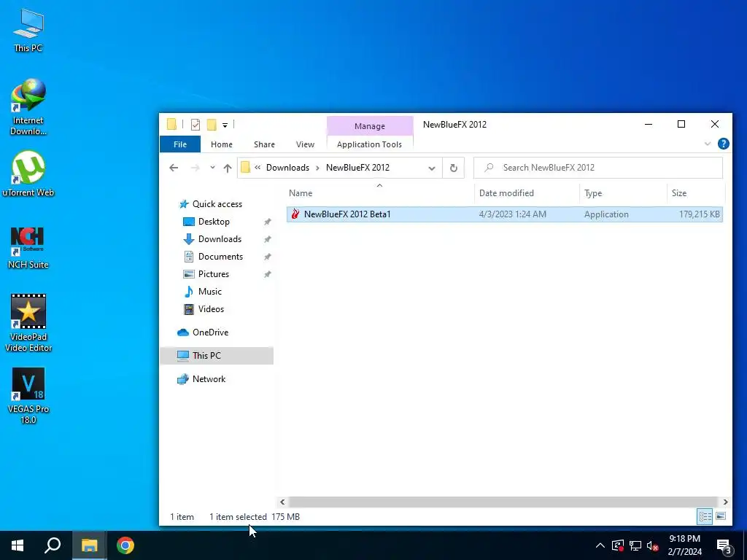Open Pictures in navigation pane
The height and width of the screenshot is (560, 747).
pyautogui.click(x=214, y=274)
